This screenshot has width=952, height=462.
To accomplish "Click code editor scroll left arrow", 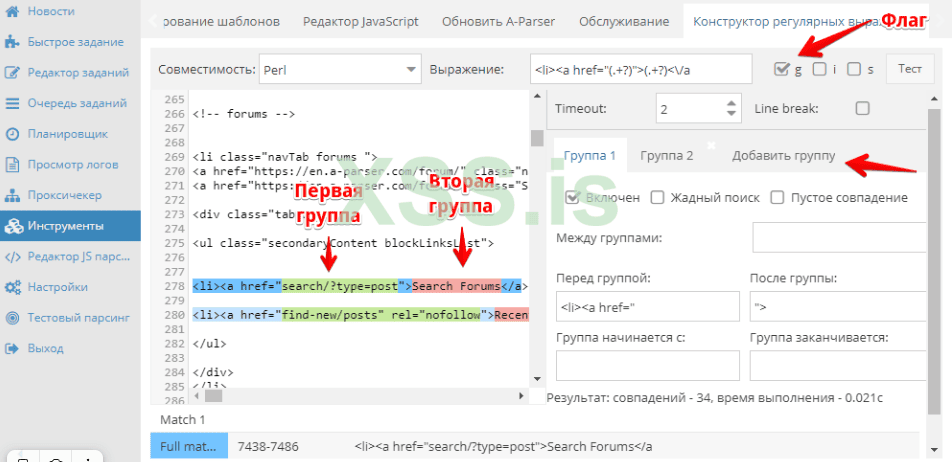I will [196, 396].
